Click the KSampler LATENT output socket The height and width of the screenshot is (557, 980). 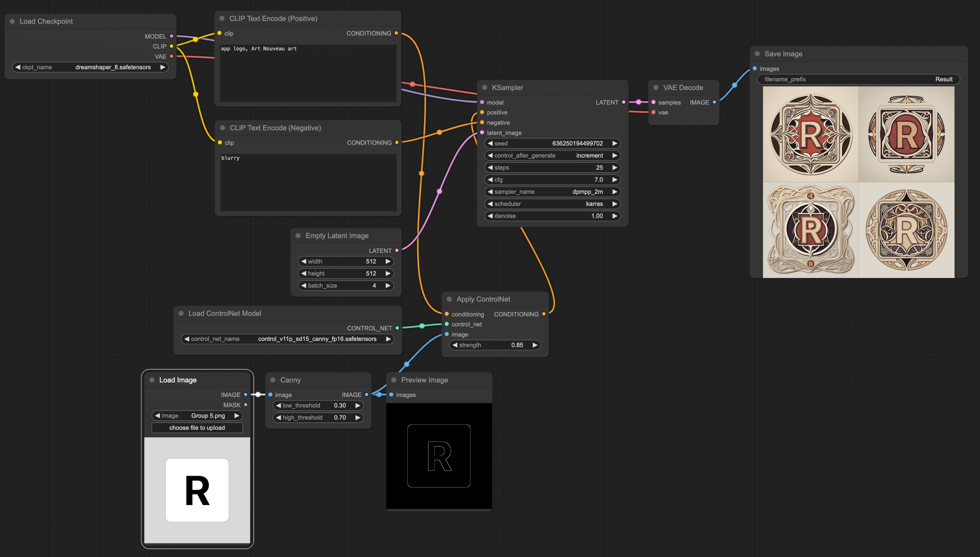click(x=624, y=102)
